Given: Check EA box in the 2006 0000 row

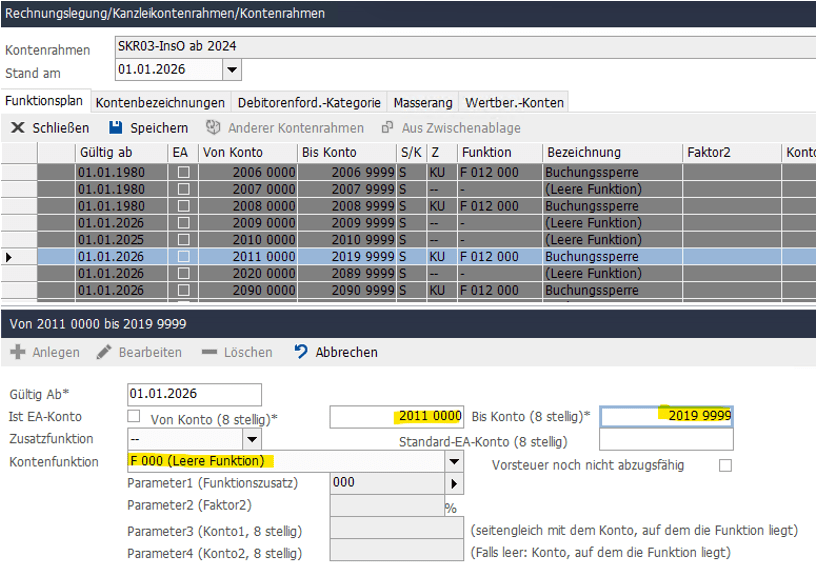Looking at the screenshot, I should coord(182,172).
